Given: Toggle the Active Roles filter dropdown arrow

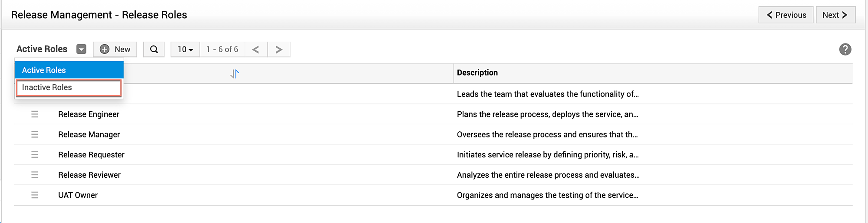Looking at the screenshot, I should click(81, 49).
